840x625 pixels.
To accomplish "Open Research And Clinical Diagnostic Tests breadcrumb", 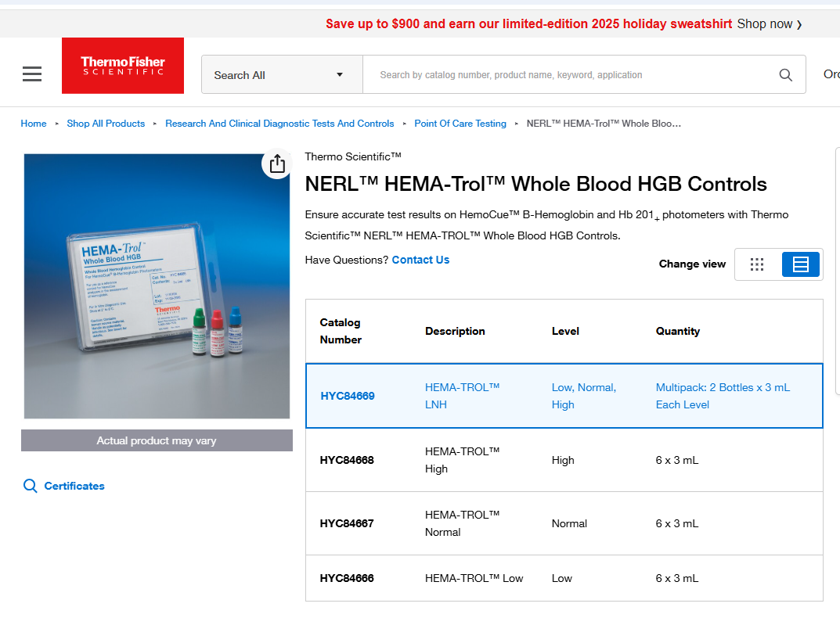I will click(279, 124).
